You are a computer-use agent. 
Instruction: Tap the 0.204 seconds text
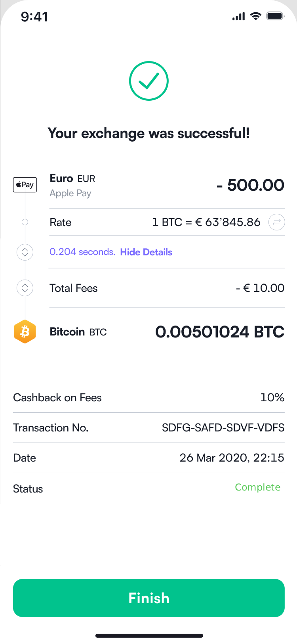[x=82, y=252]
